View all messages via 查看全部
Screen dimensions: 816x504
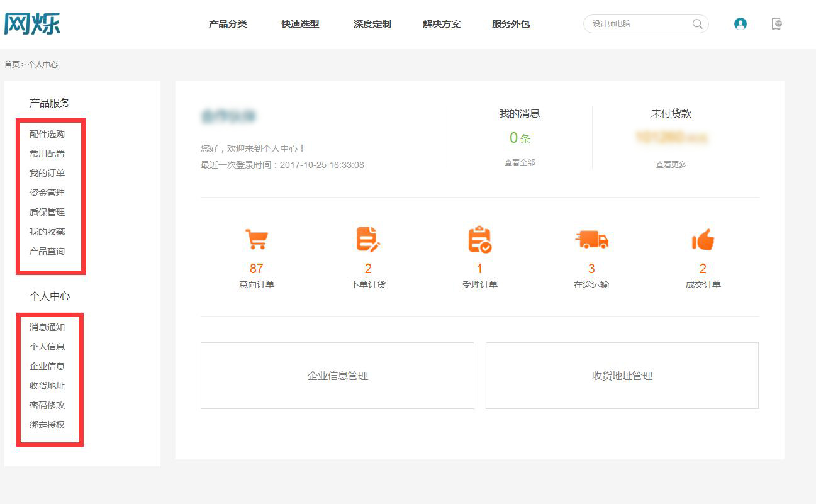coord(520,163)
